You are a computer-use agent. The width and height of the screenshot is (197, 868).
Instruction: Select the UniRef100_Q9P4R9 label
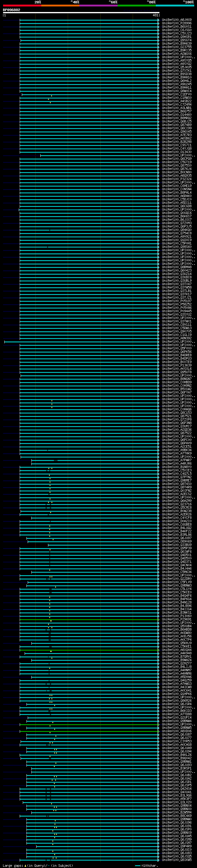coord(177,846)
